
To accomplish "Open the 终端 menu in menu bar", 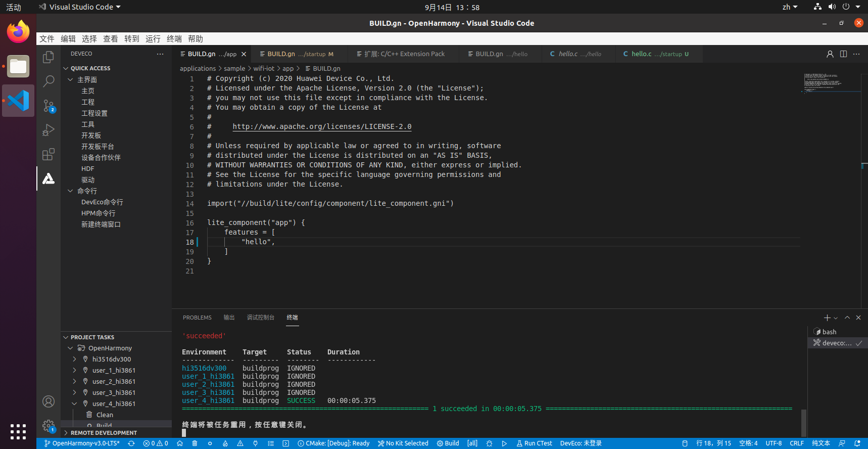I will [x=174, y=39].
